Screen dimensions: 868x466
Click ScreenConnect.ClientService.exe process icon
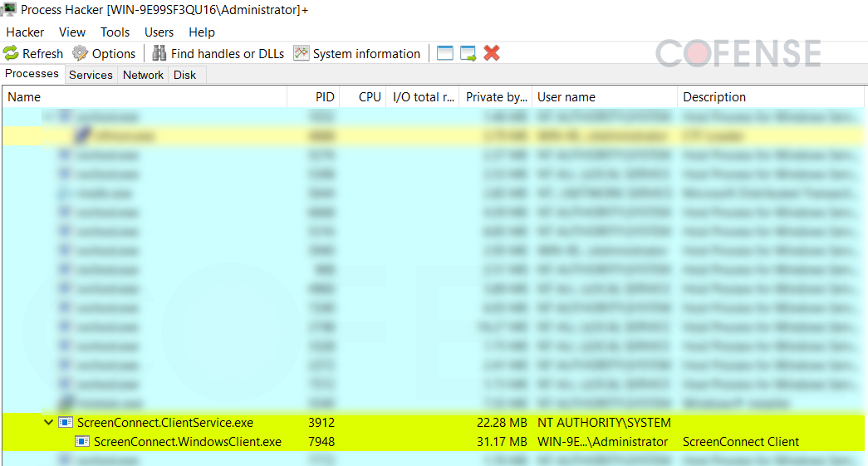(66, 422)
